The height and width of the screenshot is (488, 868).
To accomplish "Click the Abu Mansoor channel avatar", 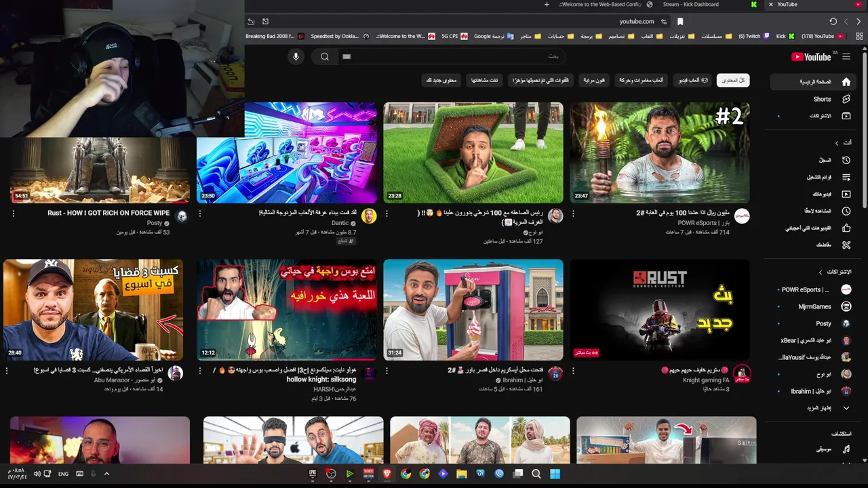I will point(176,373).
